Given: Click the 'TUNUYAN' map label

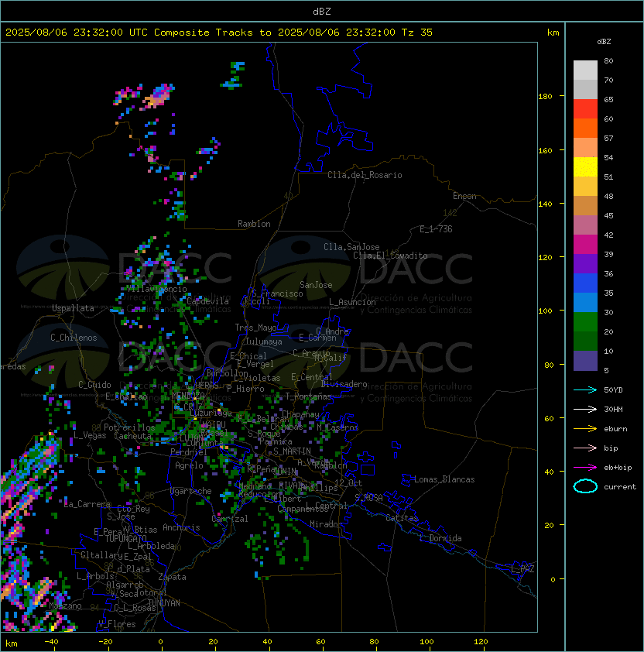Looking at the screenshot, I should click(x=164, y=603).
